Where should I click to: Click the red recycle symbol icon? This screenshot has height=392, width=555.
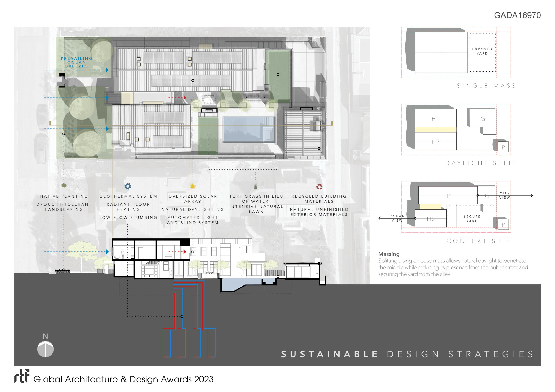coord(319,186)
